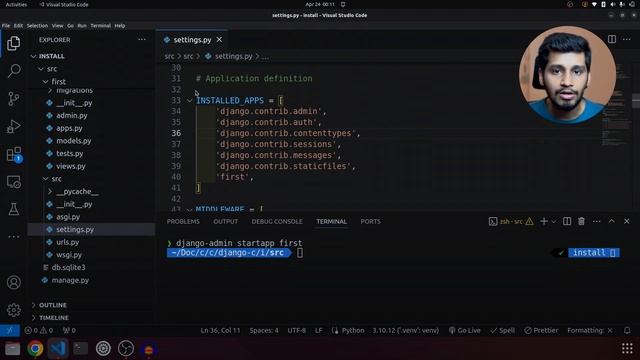This screenshot has width=640, height=360.
Task: Open models.py file
Action: 74,141
